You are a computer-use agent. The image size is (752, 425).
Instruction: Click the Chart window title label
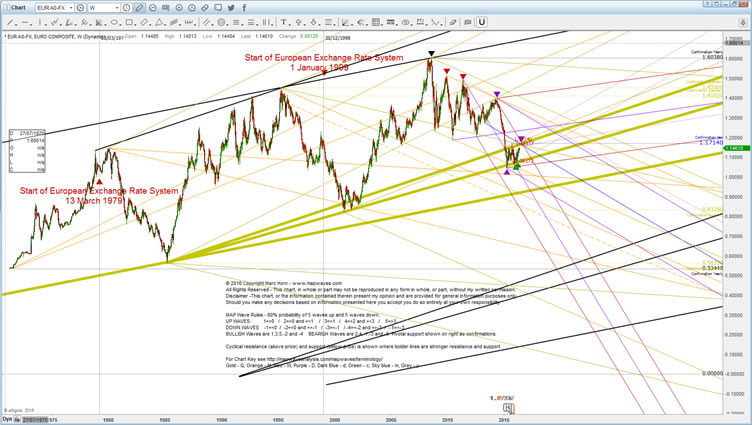tap(18, 8)
